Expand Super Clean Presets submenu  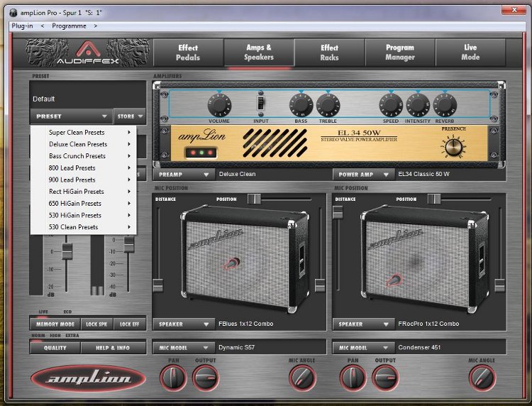84,133
